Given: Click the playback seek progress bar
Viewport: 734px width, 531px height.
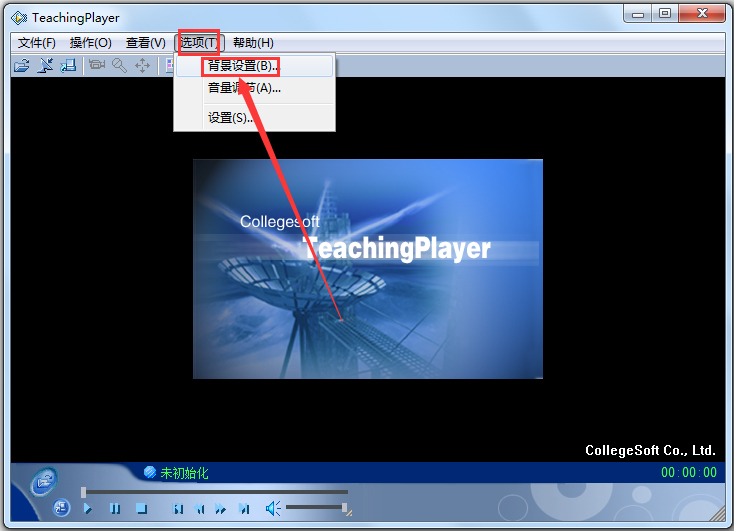Looking at the screenshot, I should tap(215, 492).
